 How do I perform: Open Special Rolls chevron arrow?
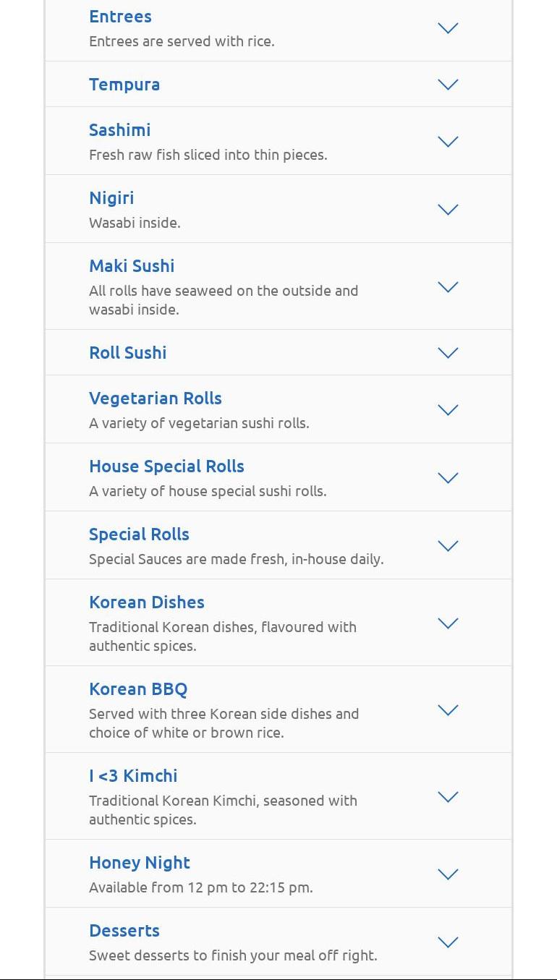[448, 546]
